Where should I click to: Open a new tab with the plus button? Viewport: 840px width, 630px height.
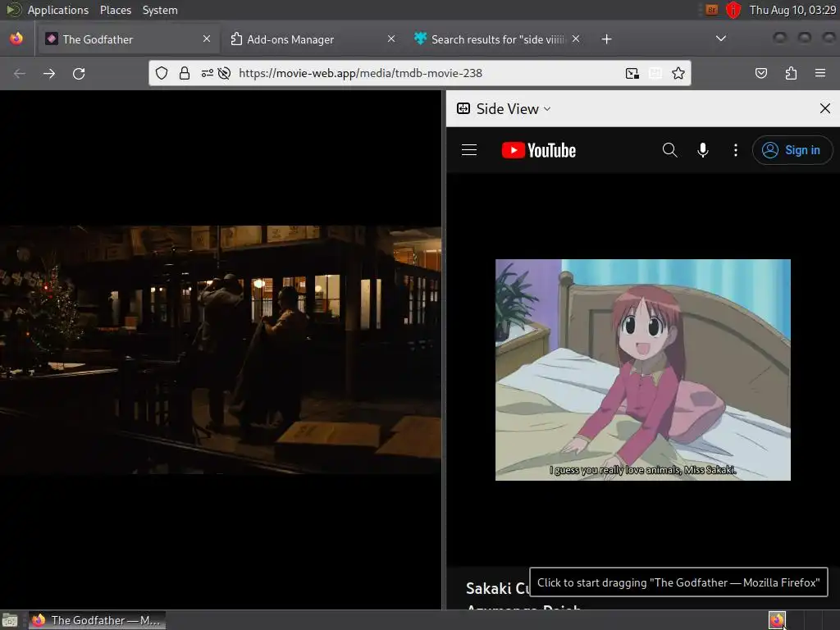[x=606, y=39]
